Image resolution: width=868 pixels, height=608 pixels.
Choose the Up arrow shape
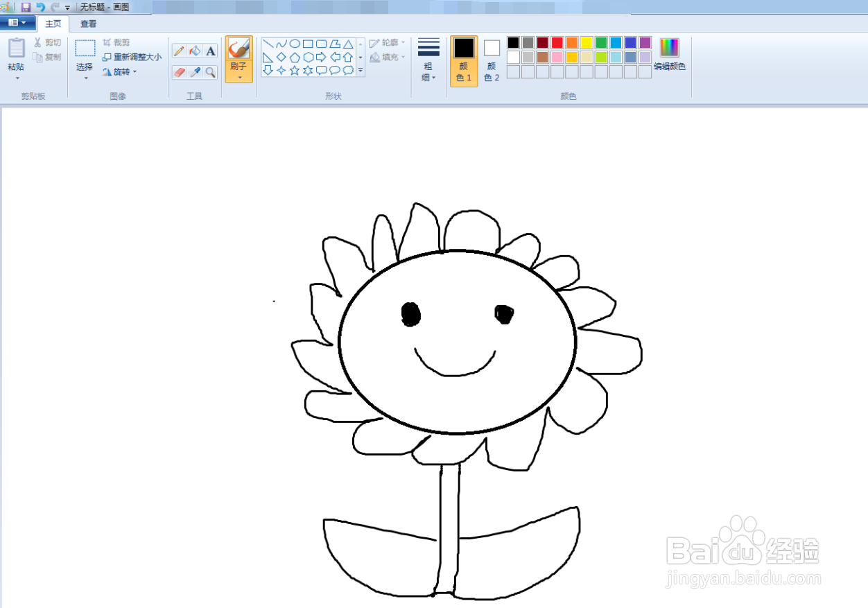[348, 57]
